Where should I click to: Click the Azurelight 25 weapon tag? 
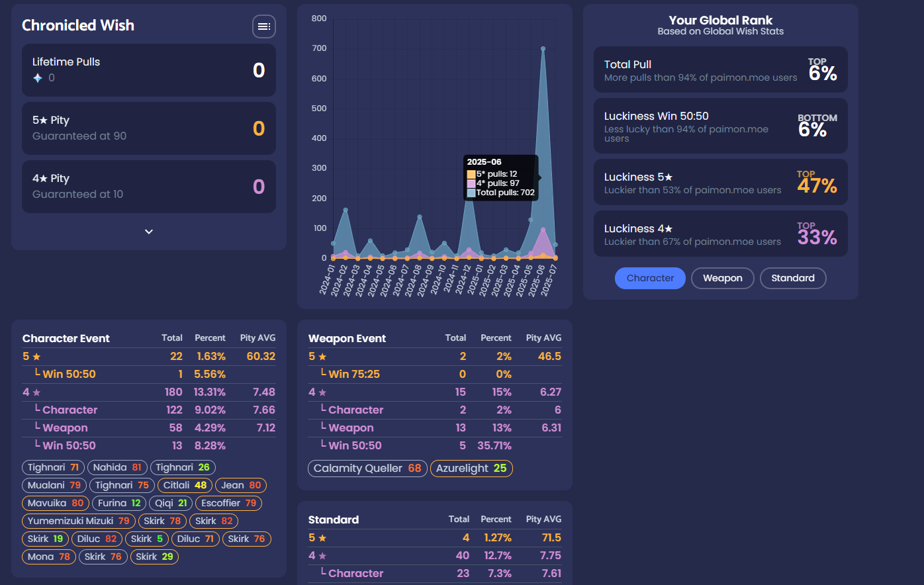[x=471, y=469]
